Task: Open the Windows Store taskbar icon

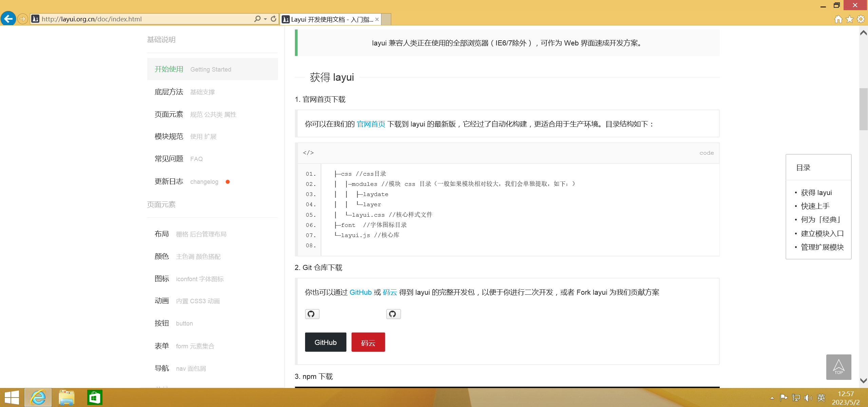Action: [95, 398]
